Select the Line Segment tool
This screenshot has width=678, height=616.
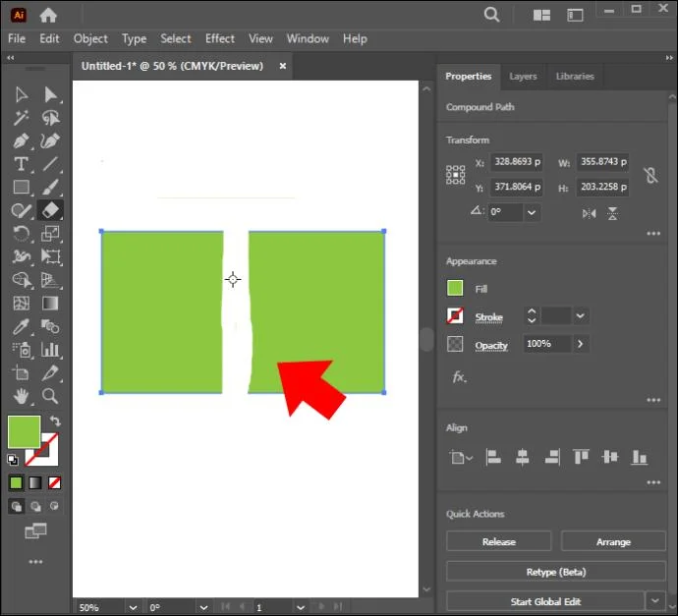50,164
